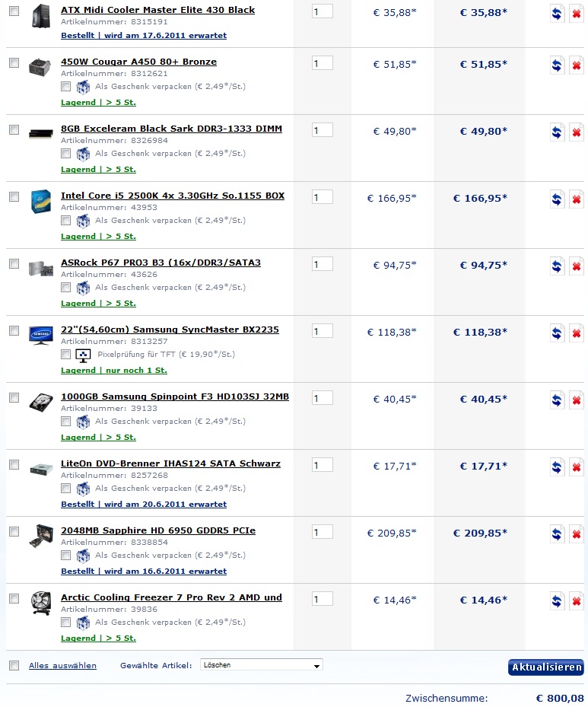Image resolution: width=588 pixels, height=707 pixels.
Task: Click pixel check monitor icon under SyncMaster BX2235
Action: coord(83,355)
